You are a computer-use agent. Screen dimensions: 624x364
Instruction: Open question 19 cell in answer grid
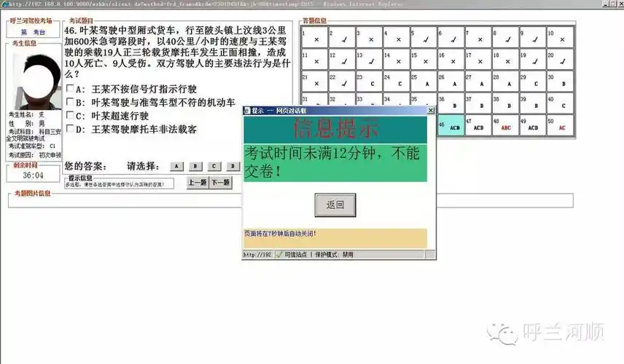532,59
